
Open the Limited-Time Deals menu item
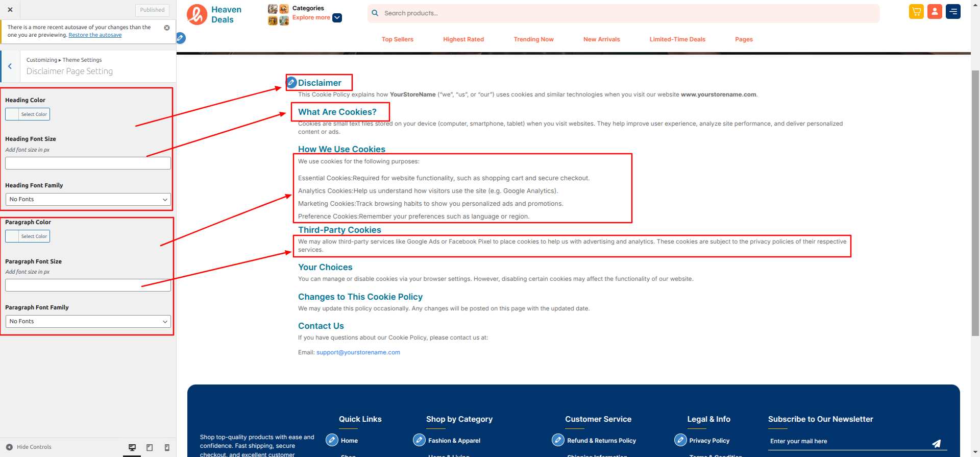(x=677, y=39)
